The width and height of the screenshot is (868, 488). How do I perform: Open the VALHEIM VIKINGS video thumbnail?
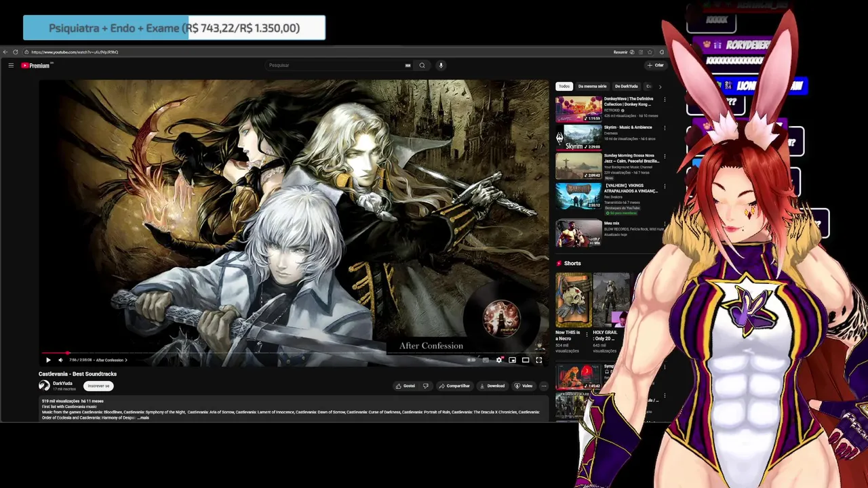pyautogui.click(x=578, y=195)
